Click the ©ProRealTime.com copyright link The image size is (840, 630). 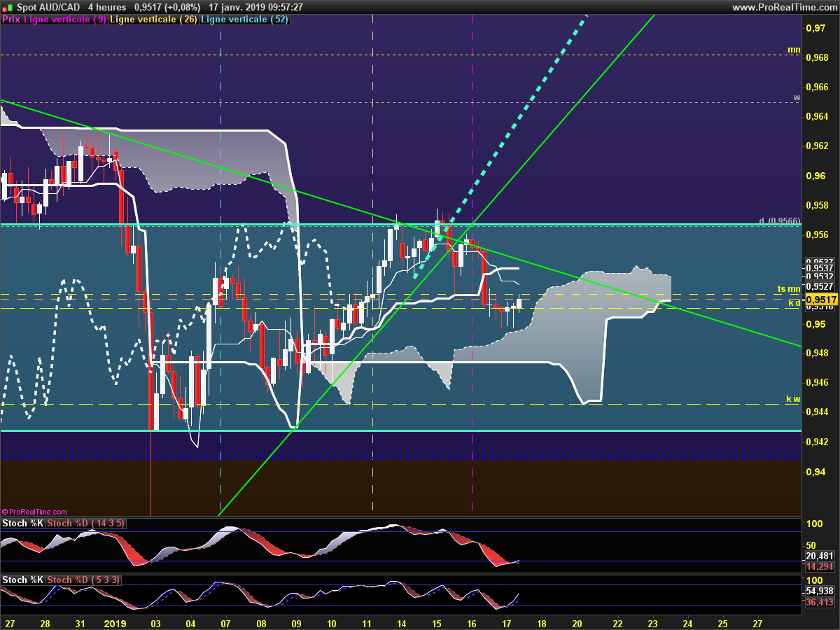coord(34,512)
